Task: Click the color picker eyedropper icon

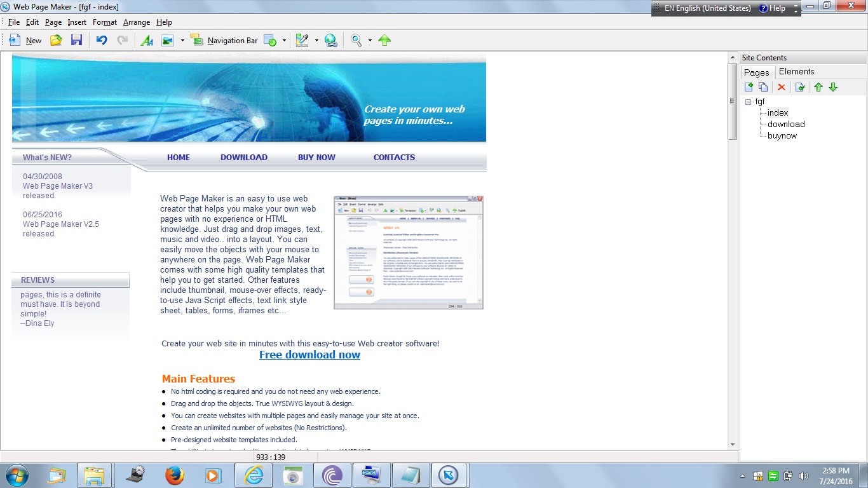Action: pos(302,40)
